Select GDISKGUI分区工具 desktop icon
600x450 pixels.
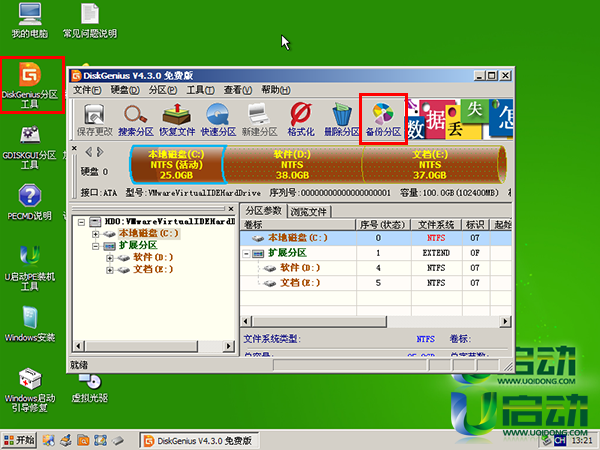[x=30, y=148]
